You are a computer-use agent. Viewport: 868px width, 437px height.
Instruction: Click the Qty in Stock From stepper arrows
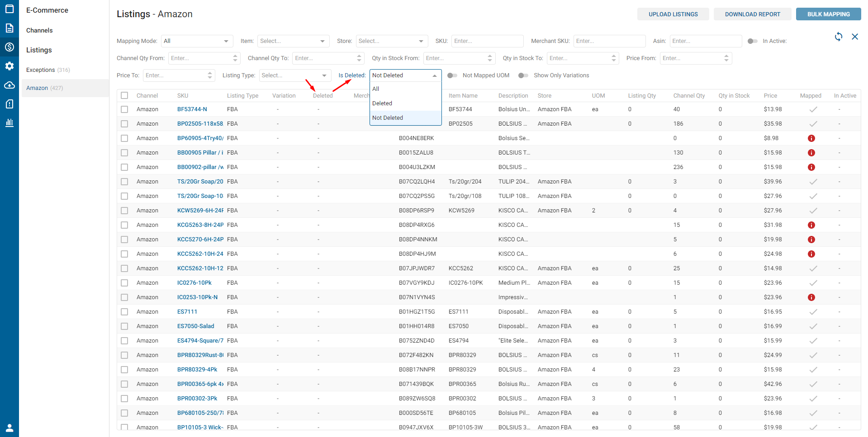coord(490,58)
